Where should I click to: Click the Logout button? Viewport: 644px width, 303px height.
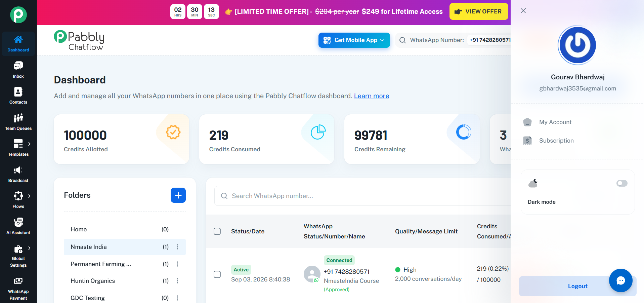577,286
